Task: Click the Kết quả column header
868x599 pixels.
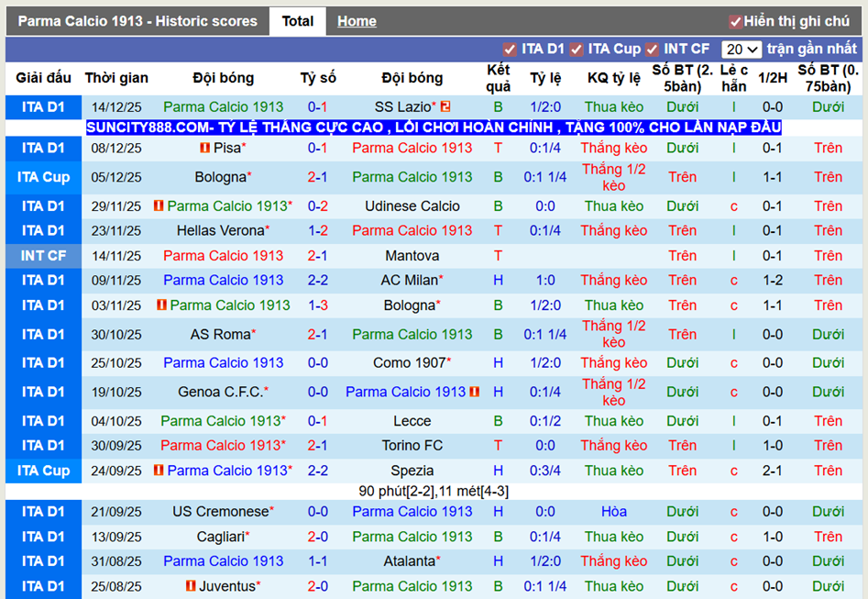Action: click(x=499, y=78)
